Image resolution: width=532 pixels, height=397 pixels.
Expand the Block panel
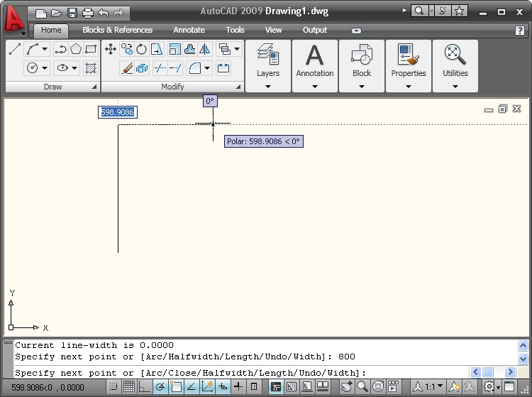tap(362, 86)
